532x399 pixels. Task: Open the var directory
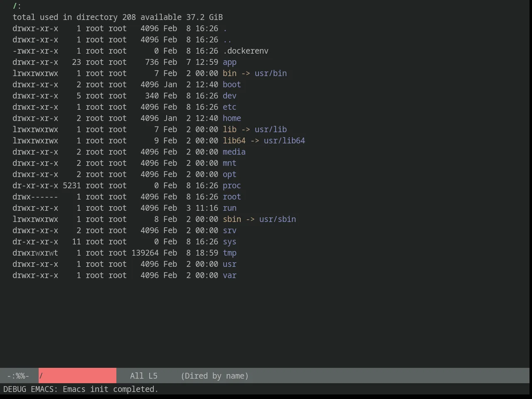tap(229, 276)
